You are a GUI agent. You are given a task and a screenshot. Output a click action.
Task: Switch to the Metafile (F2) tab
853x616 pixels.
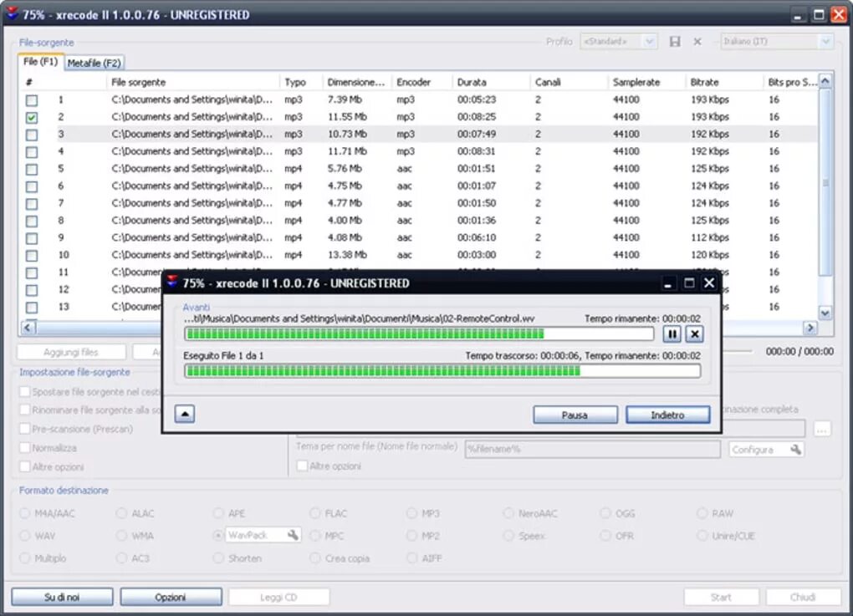tap(94, 63)
